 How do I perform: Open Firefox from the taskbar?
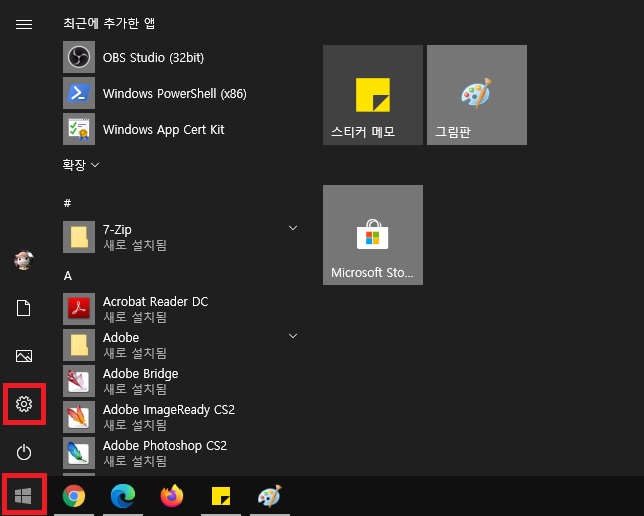coord(172,496)
